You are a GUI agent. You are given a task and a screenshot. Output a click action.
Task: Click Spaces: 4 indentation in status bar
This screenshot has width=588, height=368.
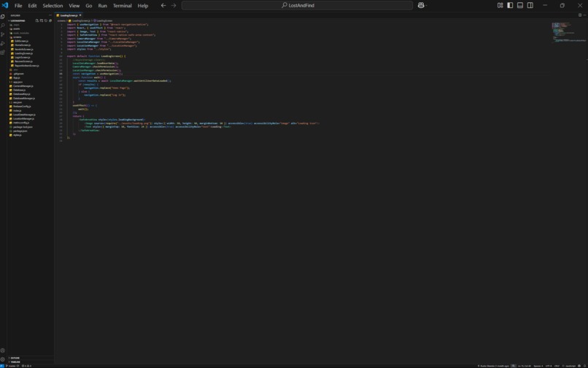538,366
